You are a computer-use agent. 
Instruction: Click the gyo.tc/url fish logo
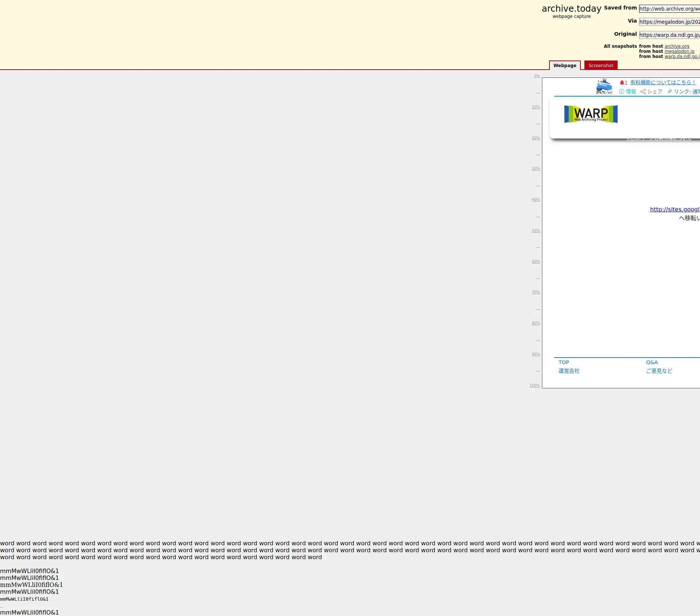(604, 86)
